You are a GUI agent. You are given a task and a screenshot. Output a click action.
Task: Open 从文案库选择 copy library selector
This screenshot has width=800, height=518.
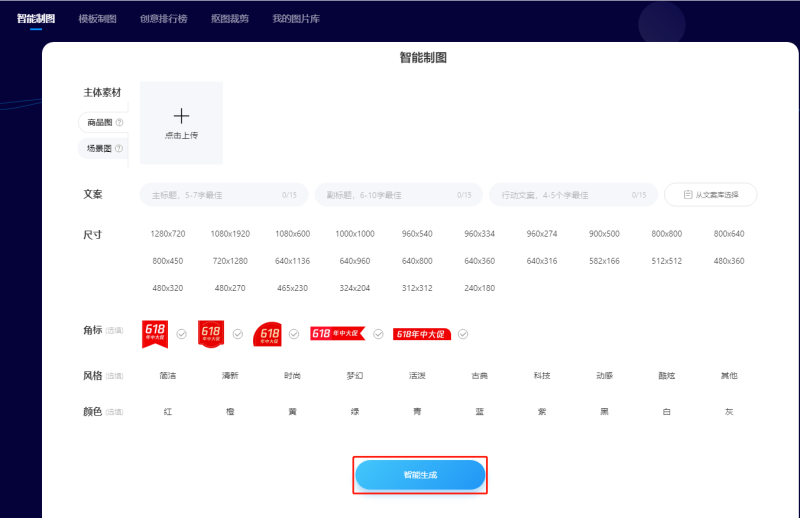[x=710, y=195]
